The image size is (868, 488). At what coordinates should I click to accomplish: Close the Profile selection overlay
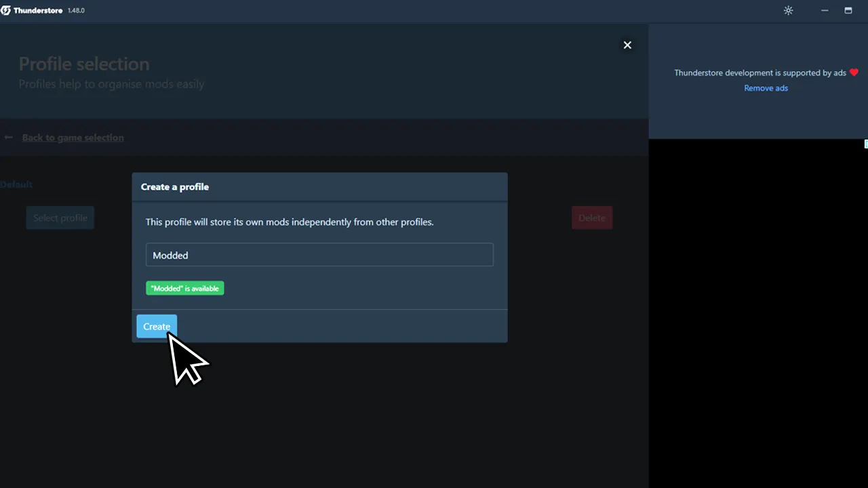tap(627, 45)
